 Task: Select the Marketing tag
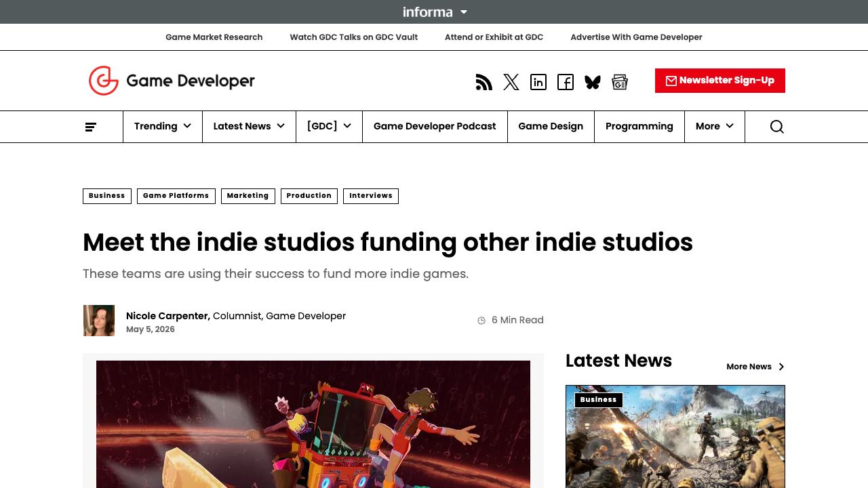click(x=248, y=196)
